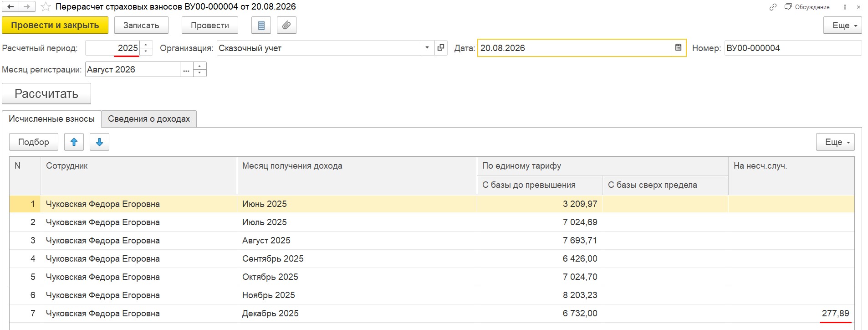Focus the Организация field
Screen dimensions: 868x330
(319, 48)
